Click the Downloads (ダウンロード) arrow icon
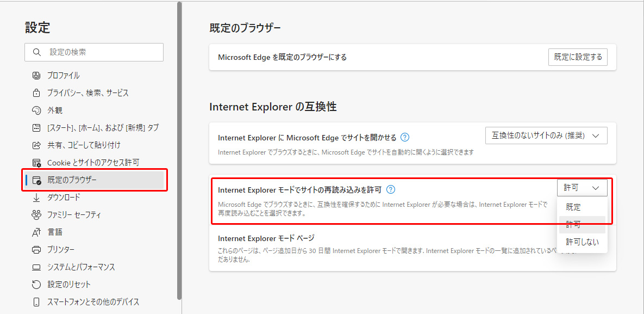The height and width of the screenshot is (314, 644). tap(36, 198)
